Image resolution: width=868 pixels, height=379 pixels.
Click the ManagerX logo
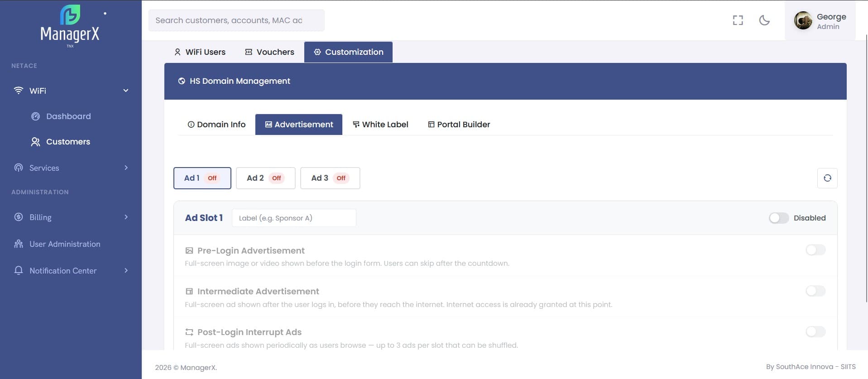pos(70,26)
